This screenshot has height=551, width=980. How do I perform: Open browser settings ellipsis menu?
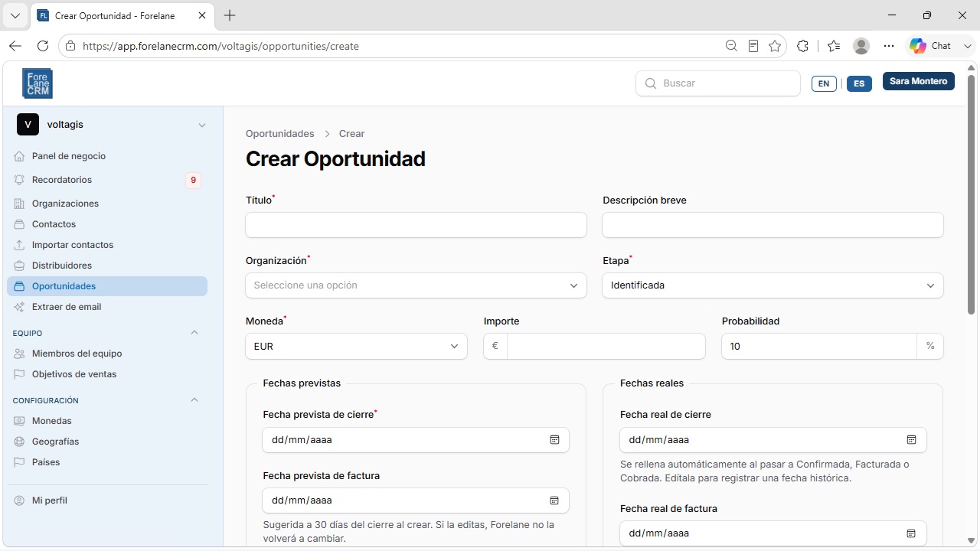click(x=888, y=46)
